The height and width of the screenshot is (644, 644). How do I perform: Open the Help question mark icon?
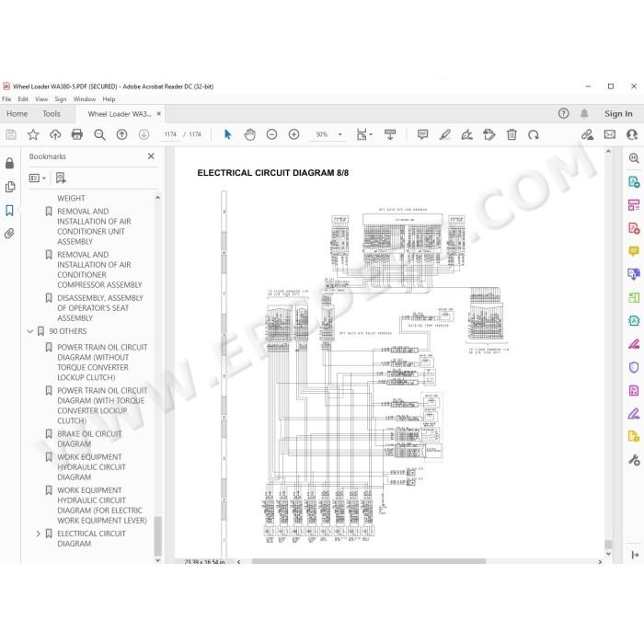(x=563, y=113)
